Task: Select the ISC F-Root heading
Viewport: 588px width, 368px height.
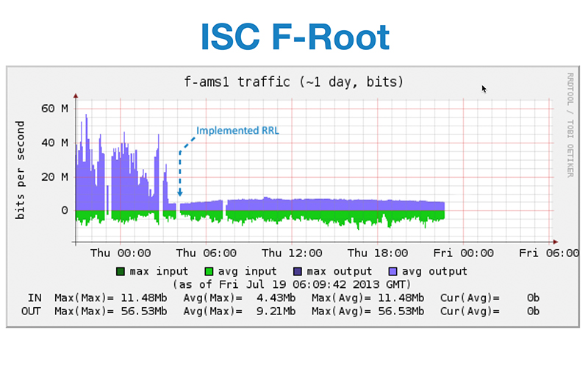Action: pos(294,37)
